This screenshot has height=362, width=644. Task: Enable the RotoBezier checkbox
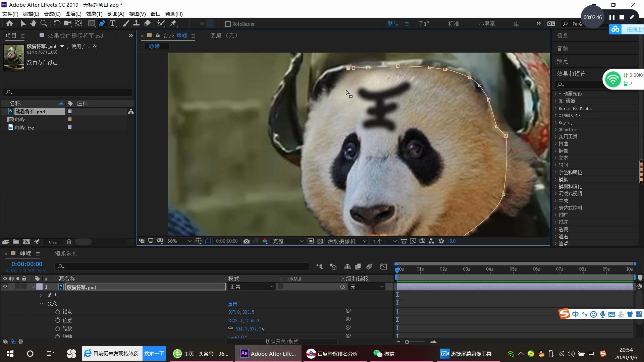click(228, 24)
